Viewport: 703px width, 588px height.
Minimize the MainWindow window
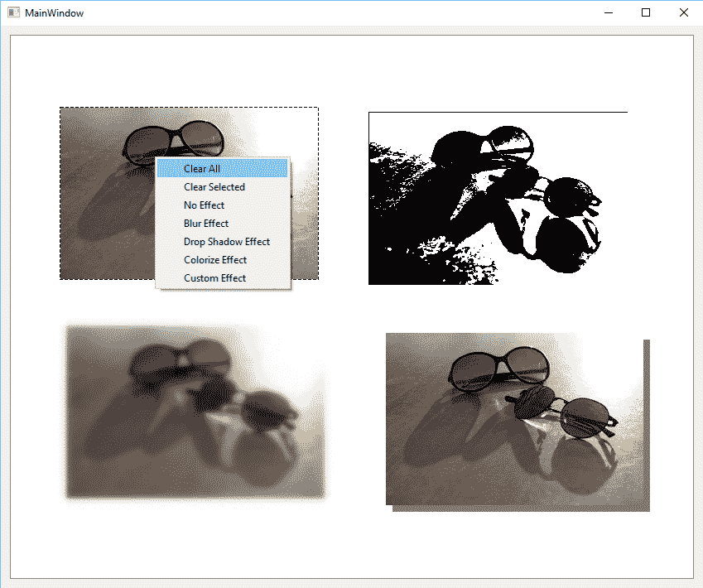[x=608, y=12]
